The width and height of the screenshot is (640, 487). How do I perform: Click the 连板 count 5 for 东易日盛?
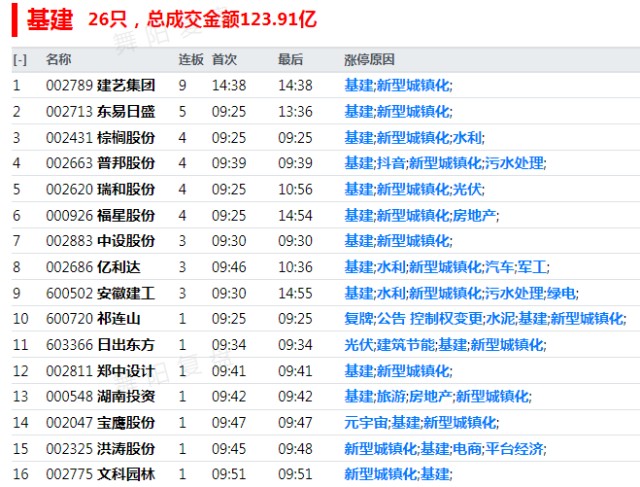[182, 111]
